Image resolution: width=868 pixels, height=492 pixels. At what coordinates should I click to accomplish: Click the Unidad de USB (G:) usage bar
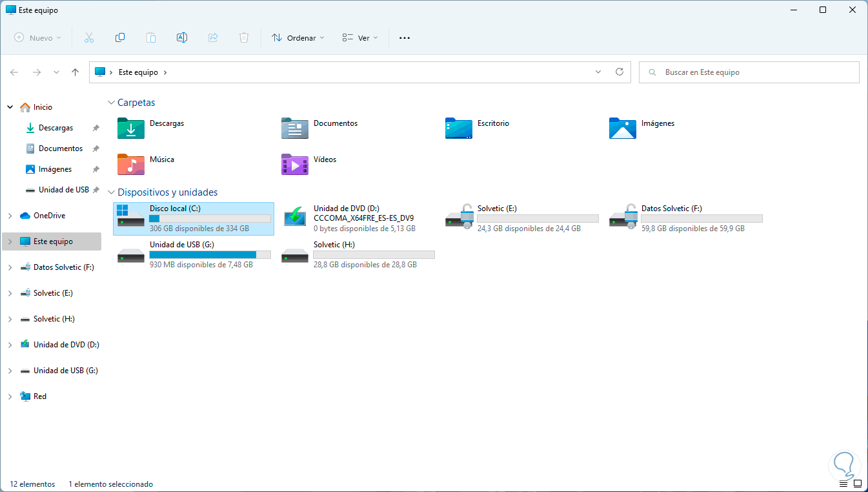click(210, 255)
